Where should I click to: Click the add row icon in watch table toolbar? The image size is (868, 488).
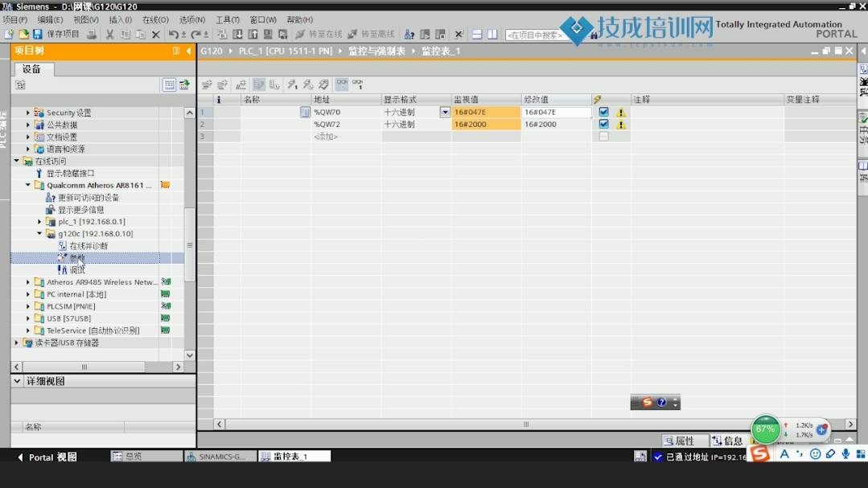pos(223,84)
